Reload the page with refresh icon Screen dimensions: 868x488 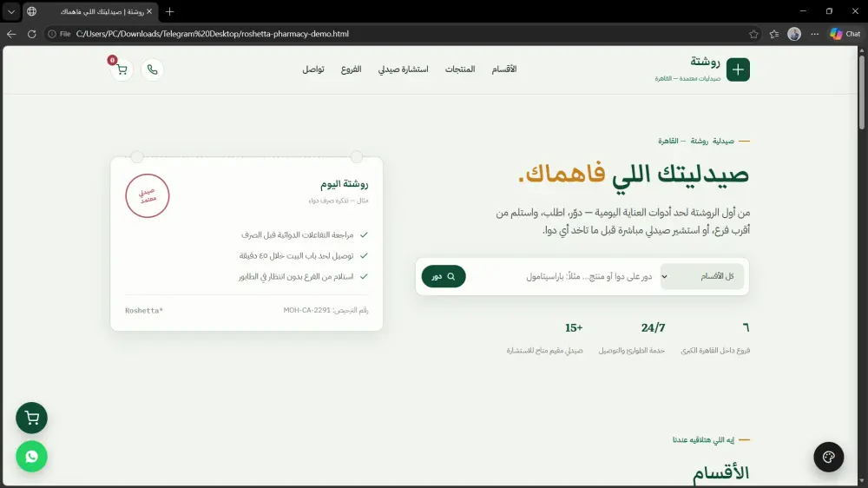[31, 34]
